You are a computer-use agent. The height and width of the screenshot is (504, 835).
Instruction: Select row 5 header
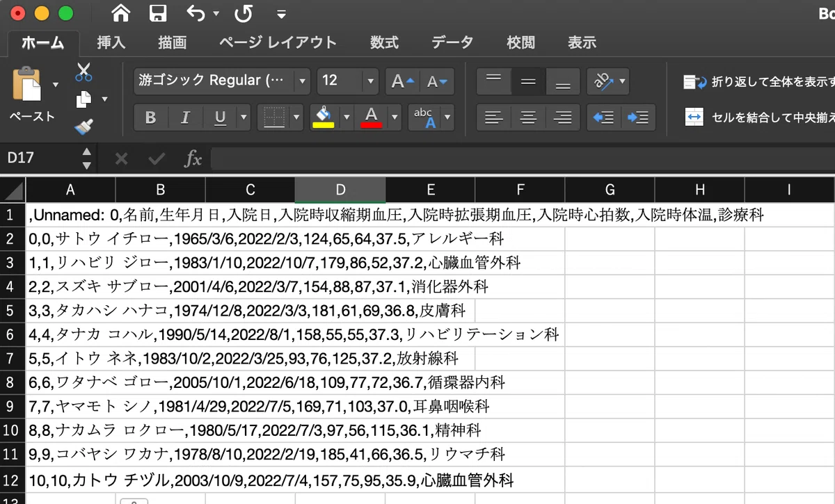coord(13,309)
